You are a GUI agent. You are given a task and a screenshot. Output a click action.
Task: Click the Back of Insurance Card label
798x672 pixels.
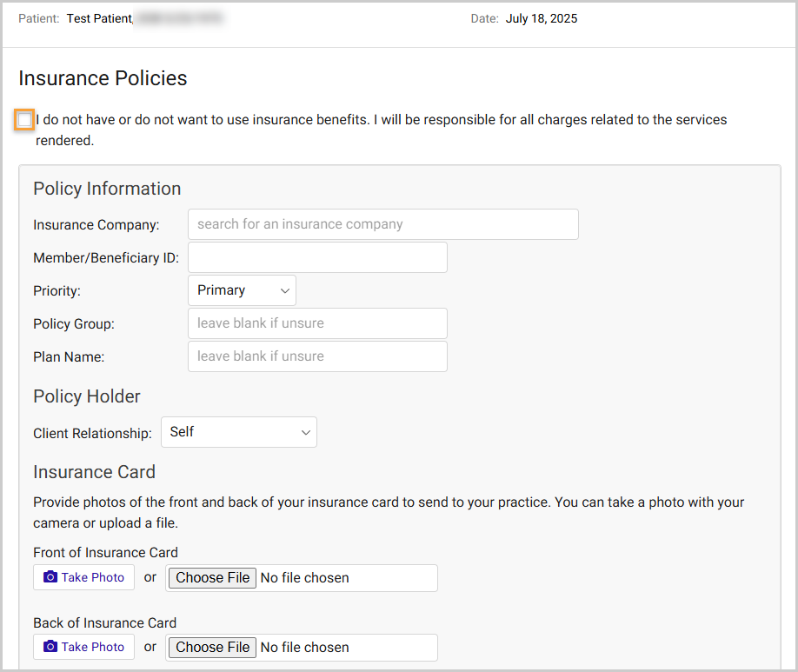pyautogui.click(x=105, y=622)
